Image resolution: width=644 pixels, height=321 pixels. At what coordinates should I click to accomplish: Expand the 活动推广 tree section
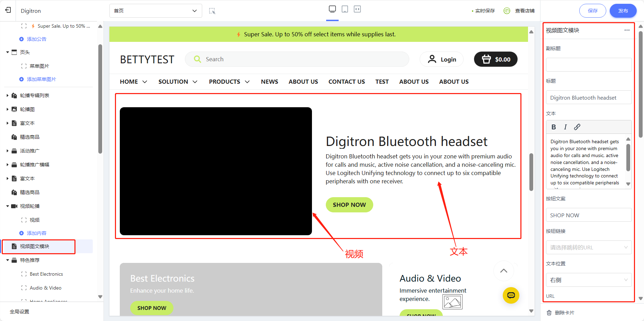8,151
